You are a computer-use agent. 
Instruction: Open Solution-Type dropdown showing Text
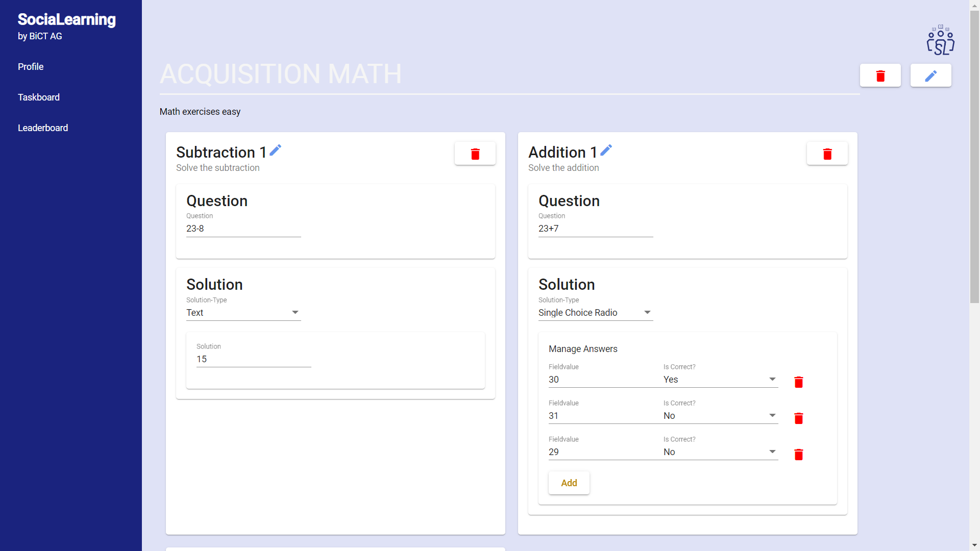point(243,312)
